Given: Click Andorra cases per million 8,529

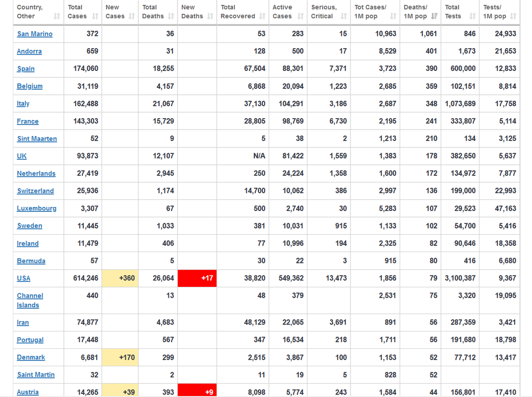Looking at the screenshot, I should point(387,51).
